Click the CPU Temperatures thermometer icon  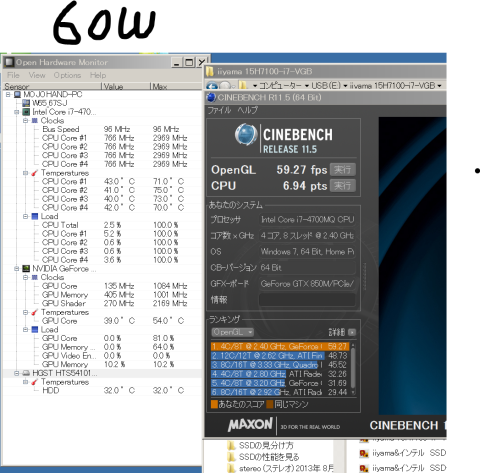click(x=35, y=173)
